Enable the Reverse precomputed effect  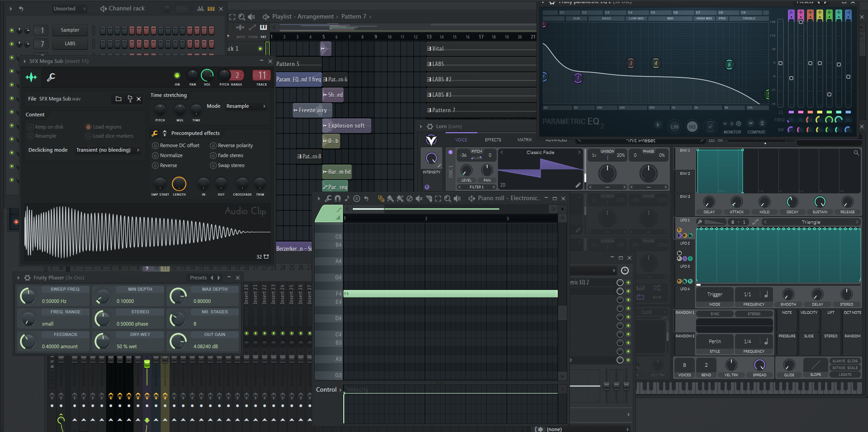pos(155,165)
